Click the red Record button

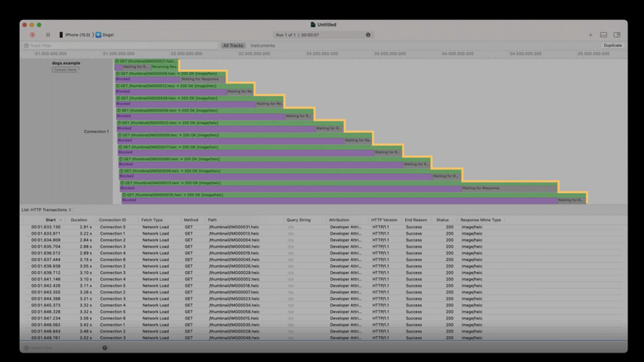(x=32, y=35)
